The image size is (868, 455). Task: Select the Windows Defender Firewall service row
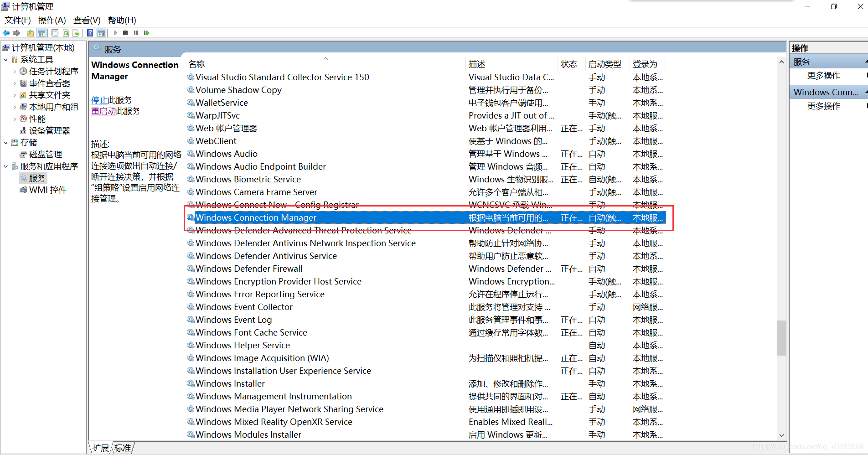point(426,269)
